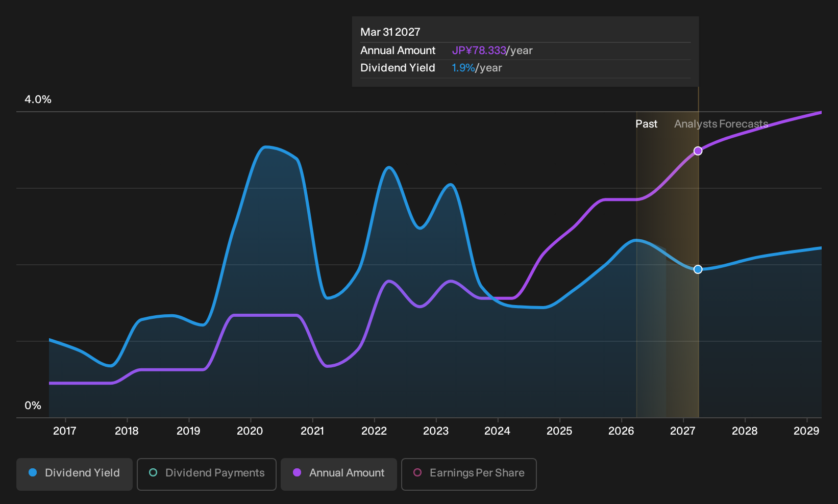The image size is (838, 504).
Task: Click the Analysts Forecasts region label
Action: pos(721,124)
